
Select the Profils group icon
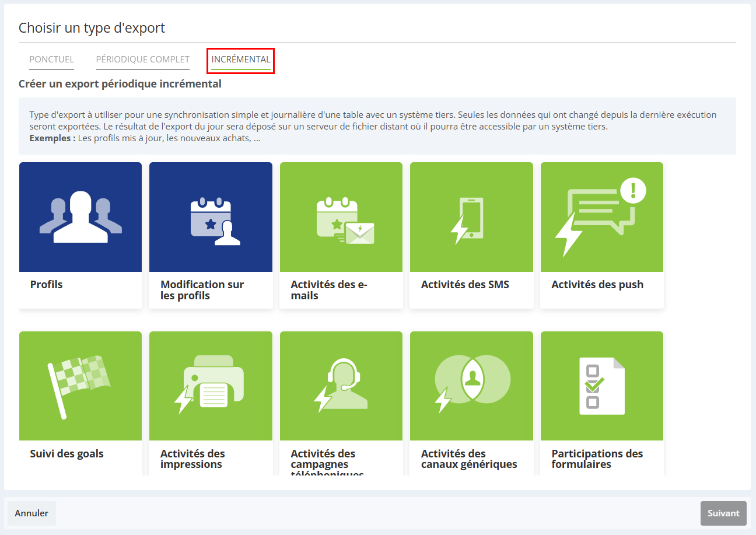click(x=80, y=217)
